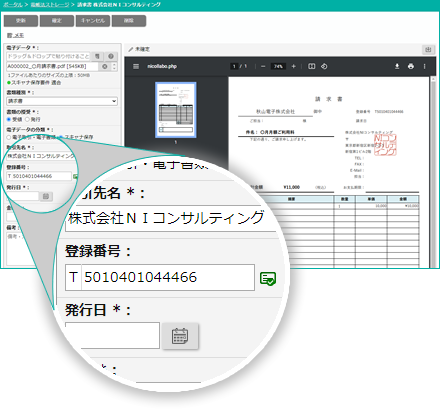Click the nicollabo.php title in PDF viewer

click(x=162, y=66)
